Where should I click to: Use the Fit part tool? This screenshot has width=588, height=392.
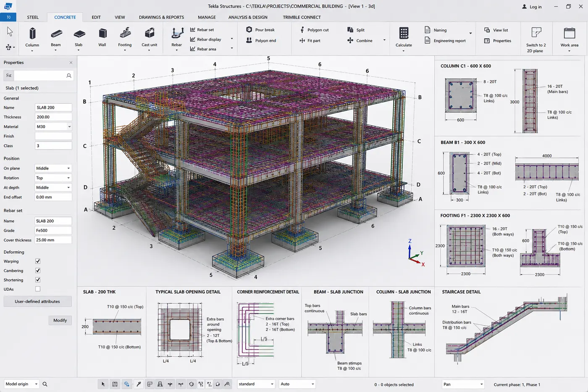310,41
